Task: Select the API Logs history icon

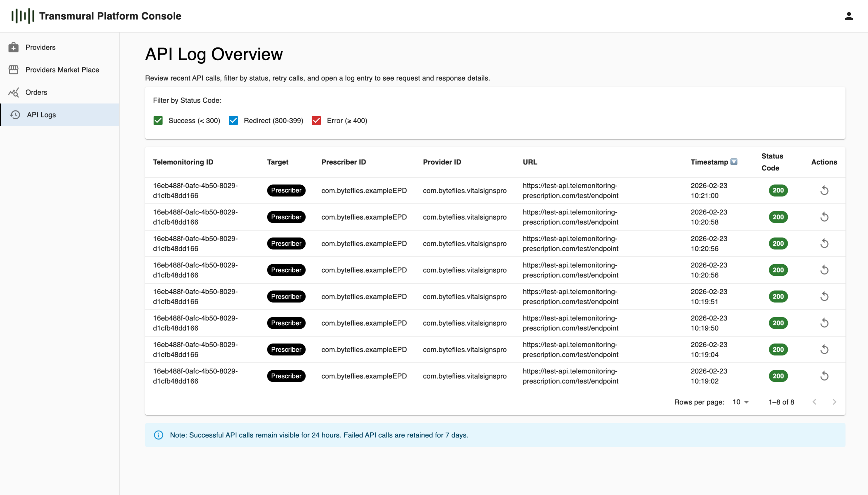Action: click(x=15, y=115)
